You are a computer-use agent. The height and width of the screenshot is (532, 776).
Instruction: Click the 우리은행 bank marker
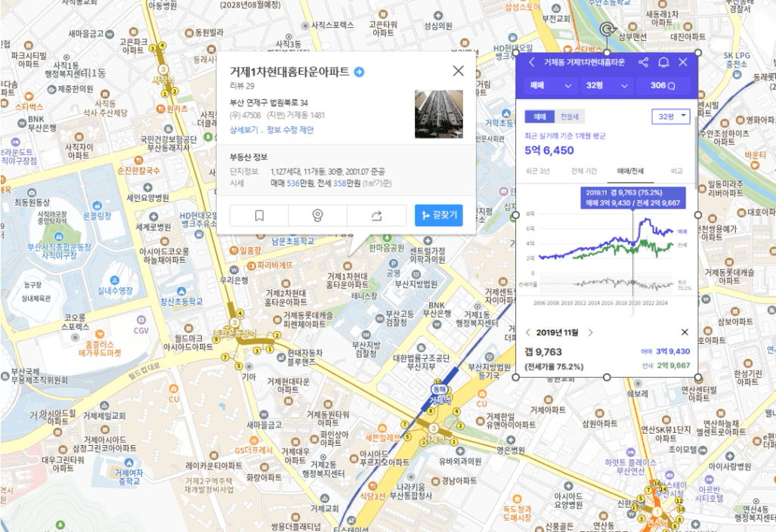[234, 271]
